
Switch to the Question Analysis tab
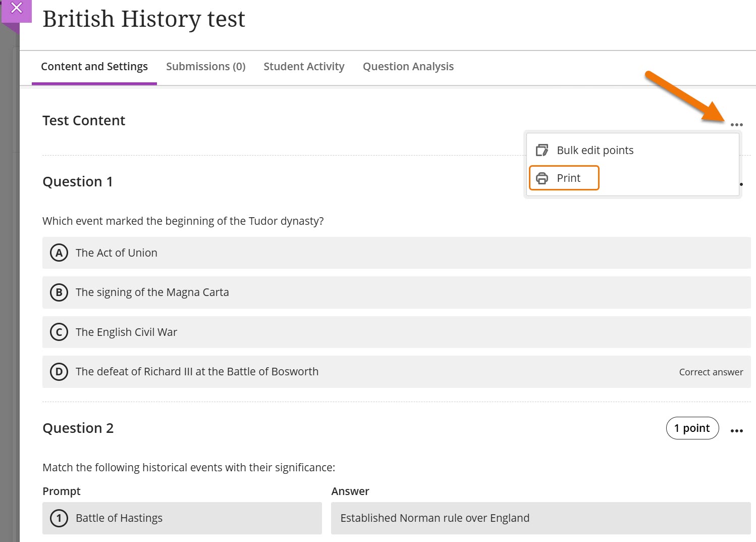click(408, 66)
